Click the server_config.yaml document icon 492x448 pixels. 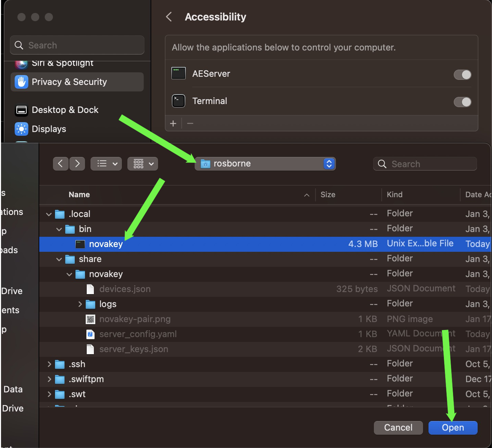point(90,334)
